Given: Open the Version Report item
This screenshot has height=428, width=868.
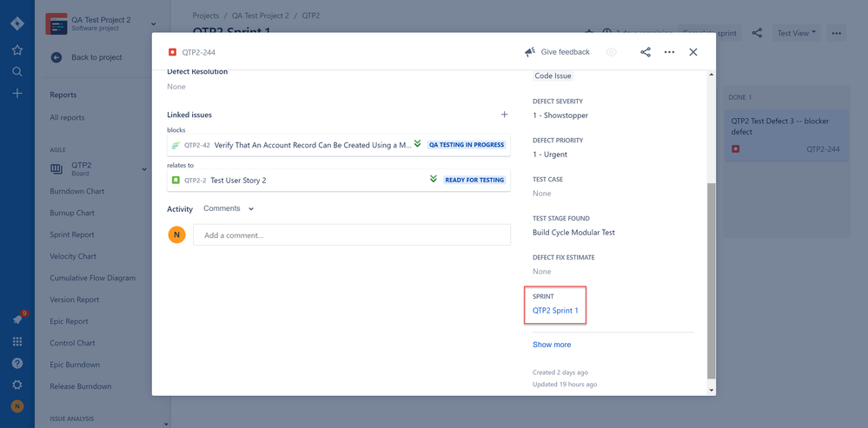Looking at the screenshot, I should pyautogui.click(x=74, y=300).
